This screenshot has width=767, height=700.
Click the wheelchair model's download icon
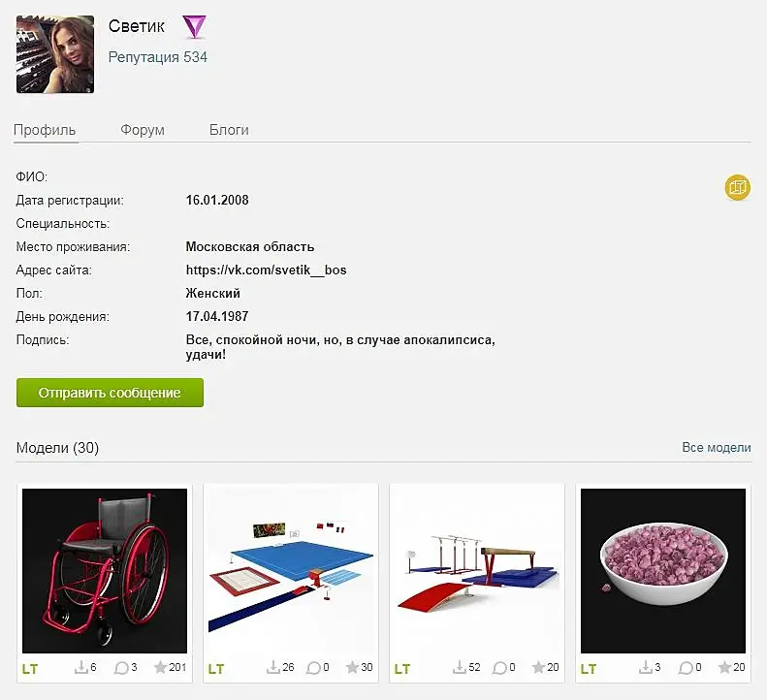80,667
